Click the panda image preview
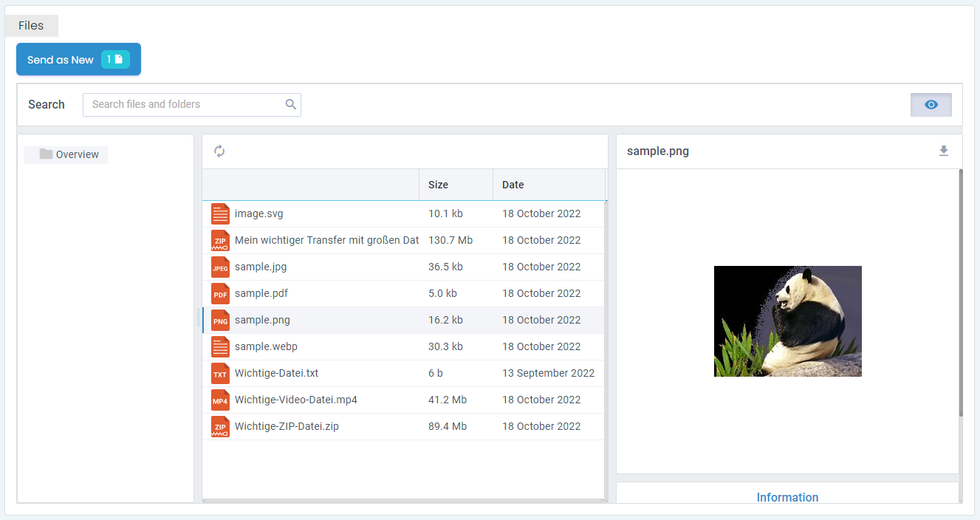The width and height of the screenshot is (980, 520). click(787, 321)
